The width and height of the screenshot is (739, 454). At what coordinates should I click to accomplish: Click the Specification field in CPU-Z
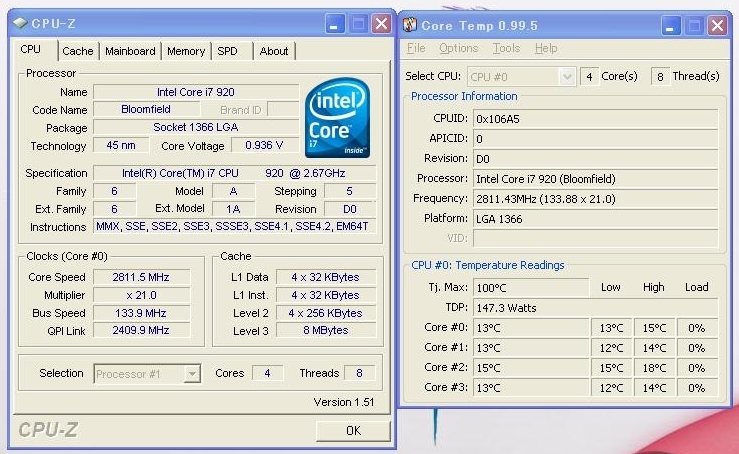(234, 173)
